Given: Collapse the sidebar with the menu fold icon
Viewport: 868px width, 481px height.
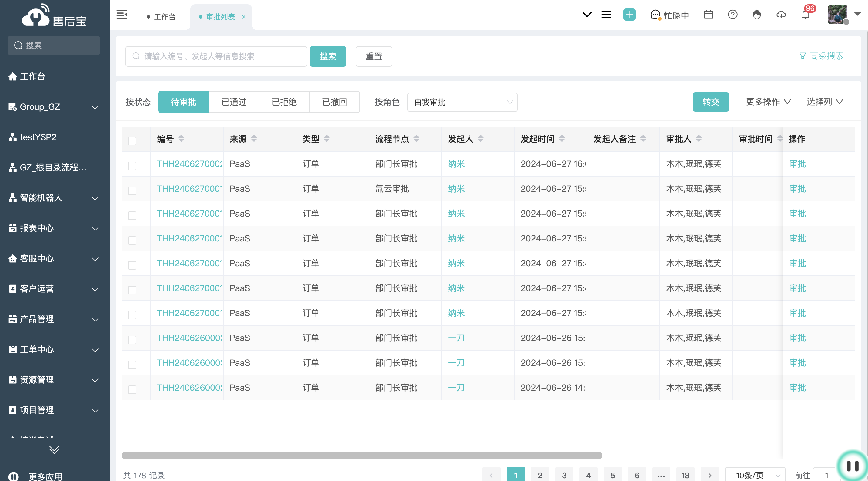Looking at the screenshot, I should [122, 15].
